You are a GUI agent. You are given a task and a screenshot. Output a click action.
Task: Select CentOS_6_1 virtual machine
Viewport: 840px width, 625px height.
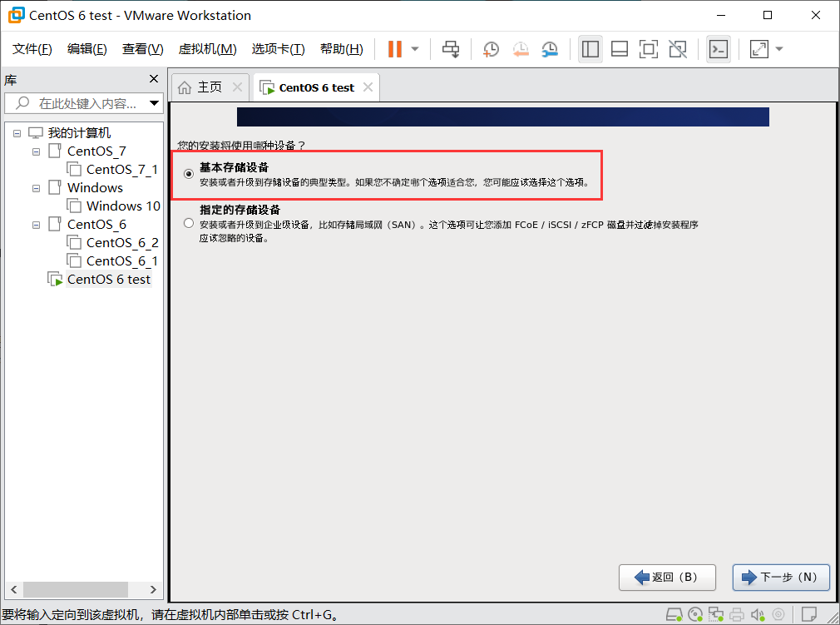[122, 261]
